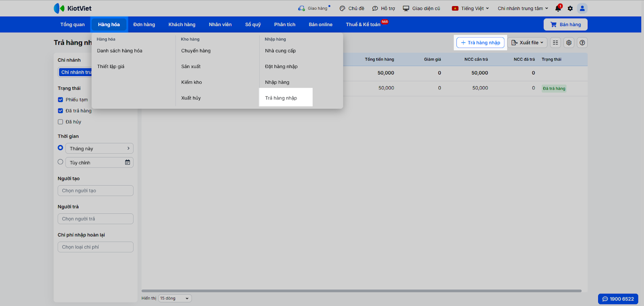Click the NCC đã trả column header
The height and width of the screenshot is (306, 644).
(x=524, y=59)
